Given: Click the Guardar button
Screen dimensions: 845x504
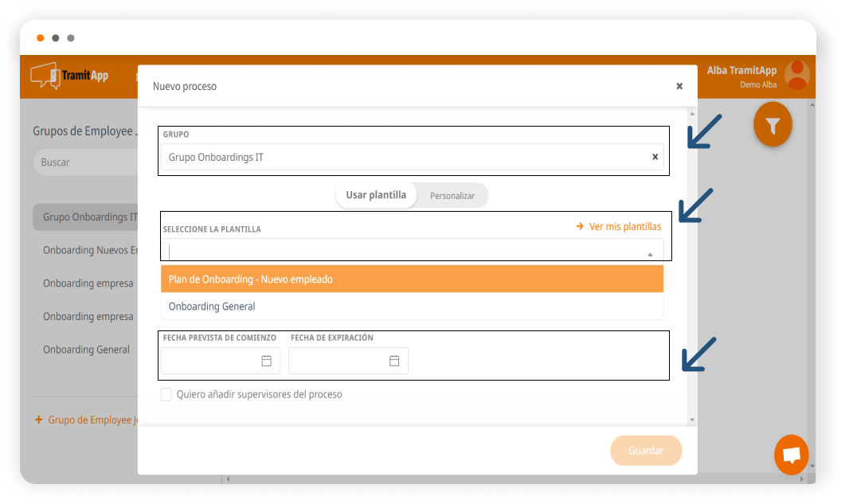Looking at the screenshot, I should click(646, 451).
